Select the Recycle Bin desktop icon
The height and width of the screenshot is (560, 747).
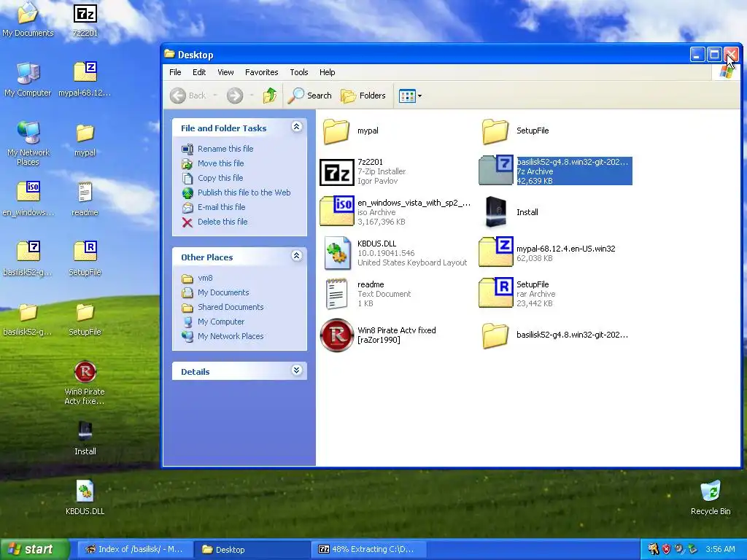pos(711,497)
